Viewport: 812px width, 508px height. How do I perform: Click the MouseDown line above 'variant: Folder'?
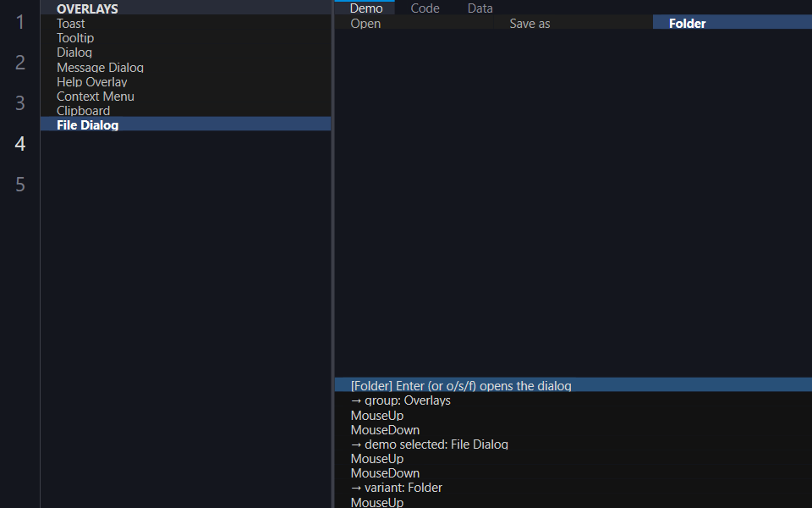(x=573, y=472)
